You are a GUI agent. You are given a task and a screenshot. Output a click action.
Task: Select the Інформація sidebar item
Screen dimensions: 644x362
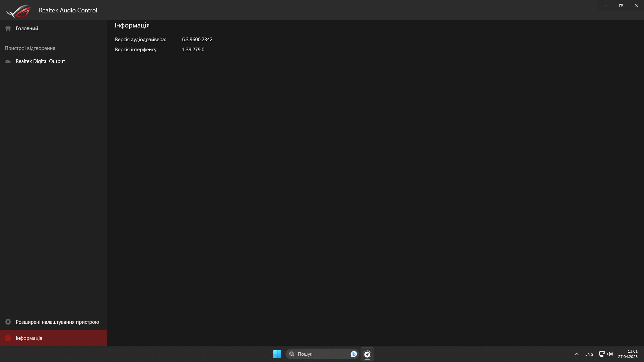coord(53,338)
